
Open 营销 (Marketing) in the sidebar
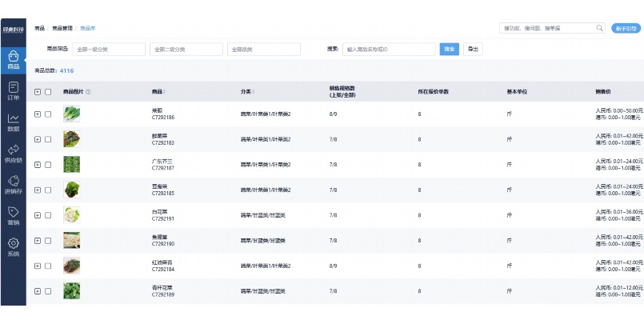13,215
